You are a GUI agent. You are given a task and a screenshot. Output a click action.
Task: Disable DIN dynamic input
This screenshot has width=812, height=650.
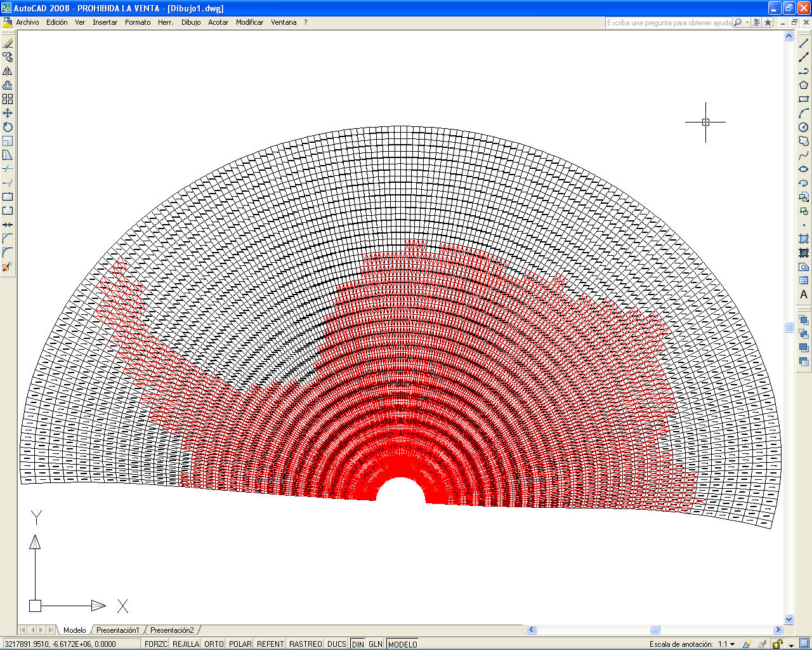click(358, 644)
